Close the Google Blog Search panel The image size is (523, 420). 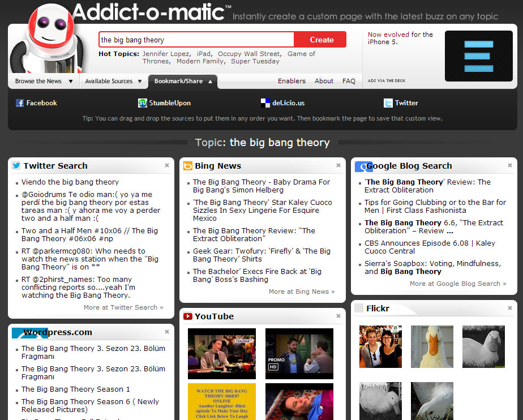509,165
